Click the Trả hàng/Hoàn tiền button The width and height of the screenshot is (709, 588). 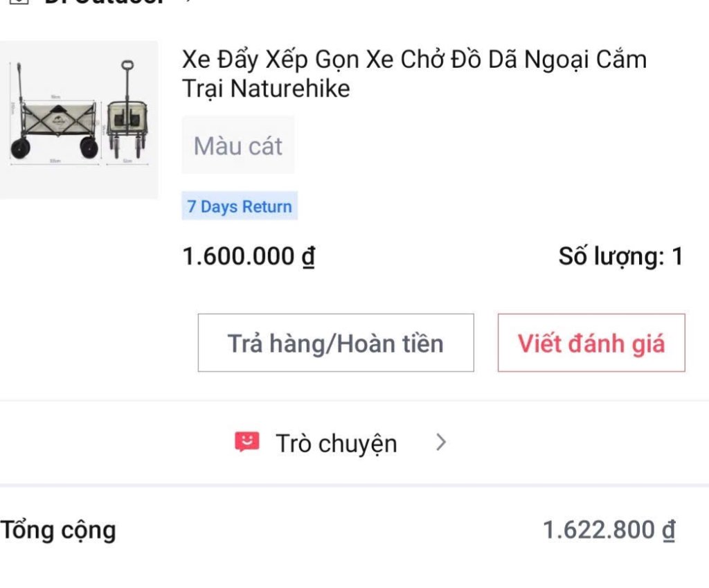coord(336,343)
